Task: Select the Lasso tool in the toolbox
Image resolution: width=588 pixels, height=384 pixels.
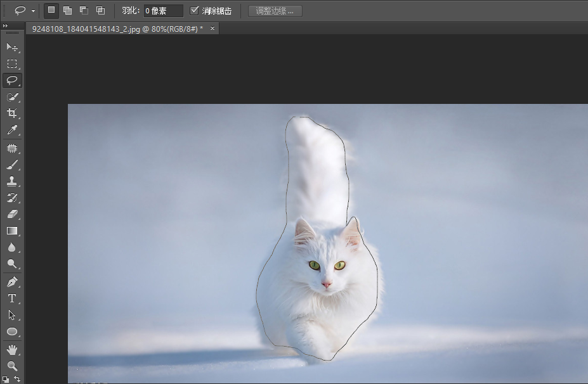Action: pyautogui.click(x=12, y=80)
